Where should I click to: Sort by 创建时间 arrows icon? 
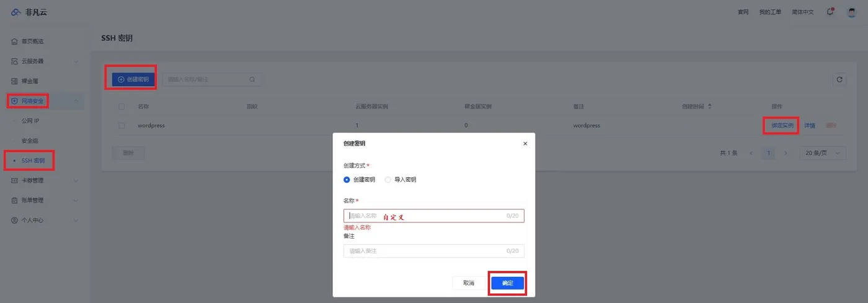pyautogui.click(x=709, y=107)
